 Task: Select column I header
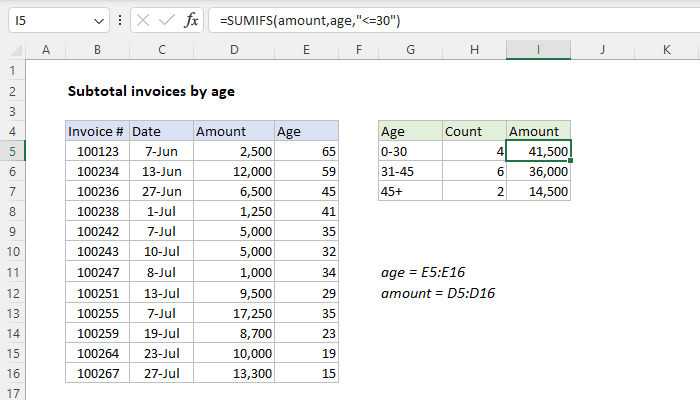pos(538,49)
